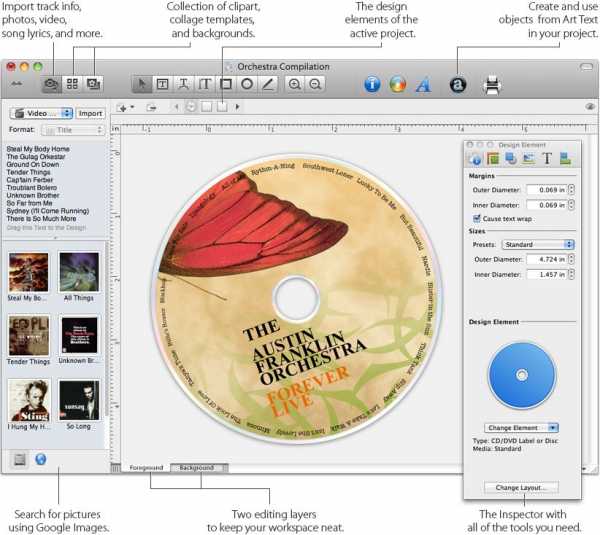Click the add design element plus button
Image resolution: width=600 pixels, height=535 pixels.
point(125,108)
